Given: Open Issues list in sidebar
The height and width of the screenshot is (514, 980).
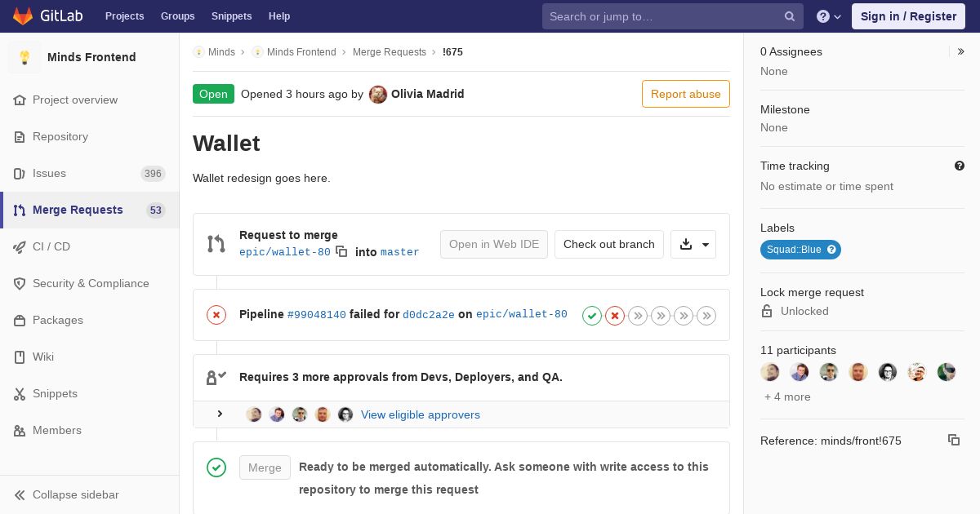Looking at the screenshot, I should coord(89,173).
